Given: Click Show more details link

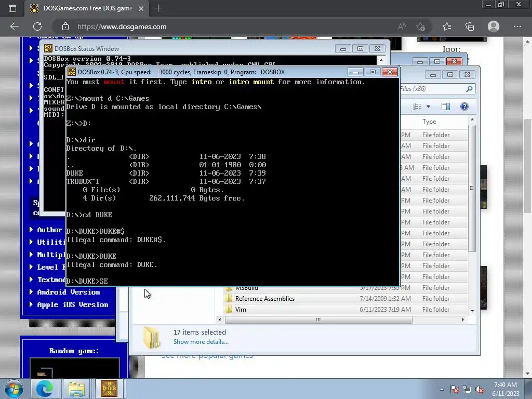Looking at the screenshot, I should [201, 342].
